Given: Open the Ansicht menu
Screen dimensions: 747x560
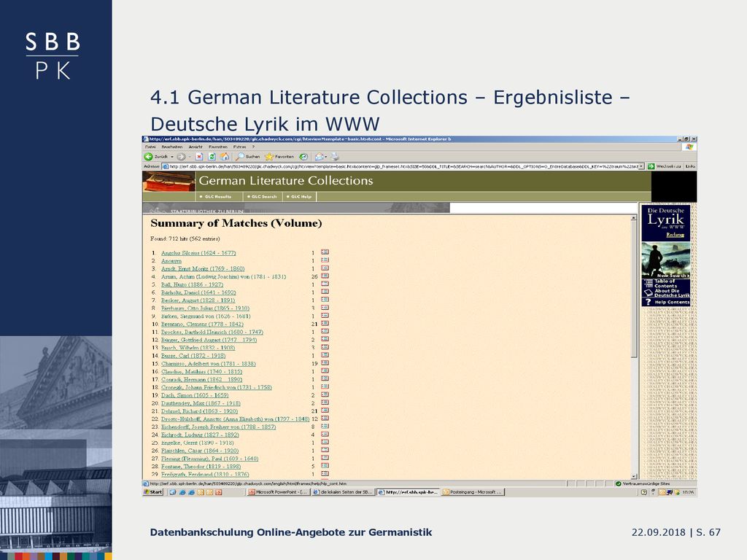Looking at the screenshot, I should [x=196, y=147].
